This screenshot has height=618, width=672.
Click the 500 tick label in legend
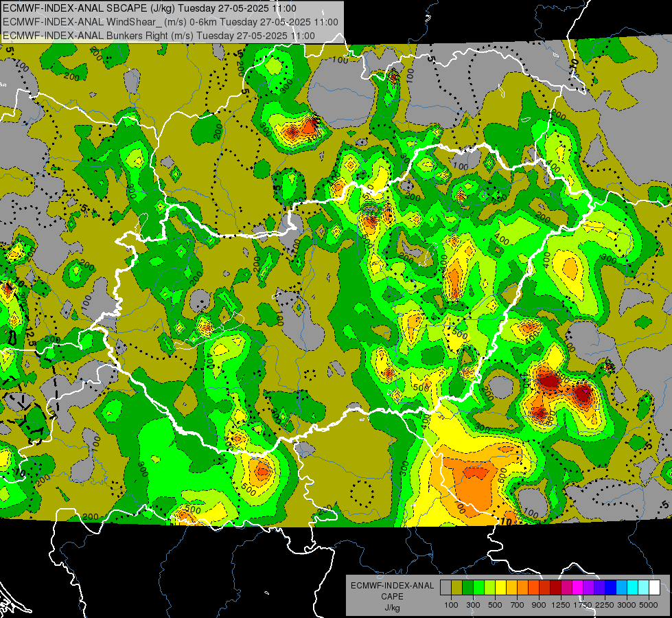[x=495, y=605]
